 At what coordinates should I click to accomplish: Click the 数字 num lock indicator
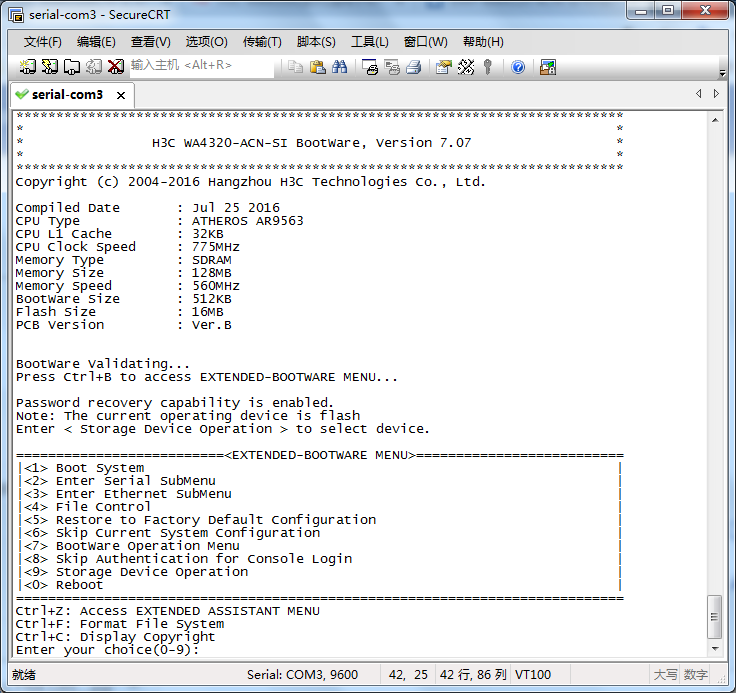click(x=696, y=675)
